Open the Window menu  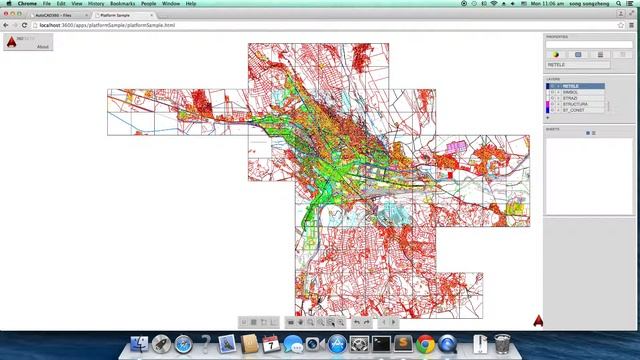[171, 3]
